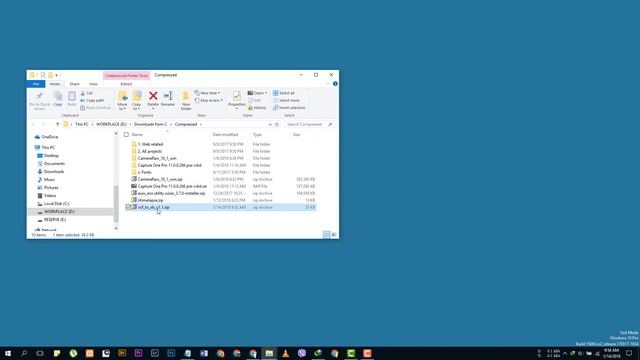Click the Refresh button beside address bar
This screenshot has width=640, height=360.
277,124
